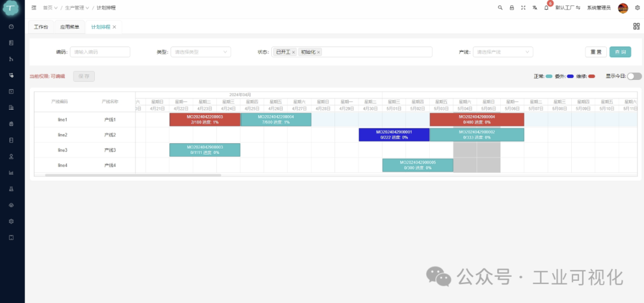Click the user avatar picture
The height and width of the screenshot is (303, 644).
623,8
